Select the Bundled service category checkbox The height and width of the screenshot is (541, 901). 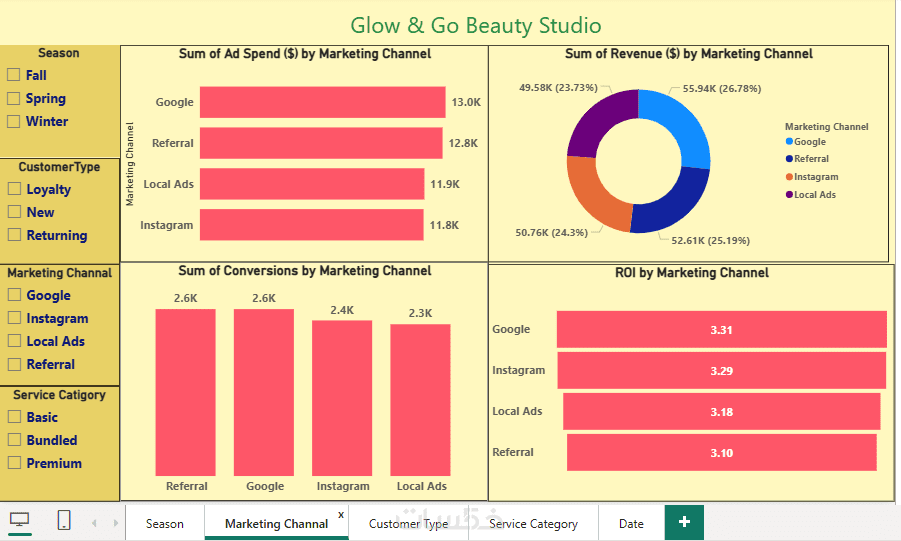coord(14,440)
